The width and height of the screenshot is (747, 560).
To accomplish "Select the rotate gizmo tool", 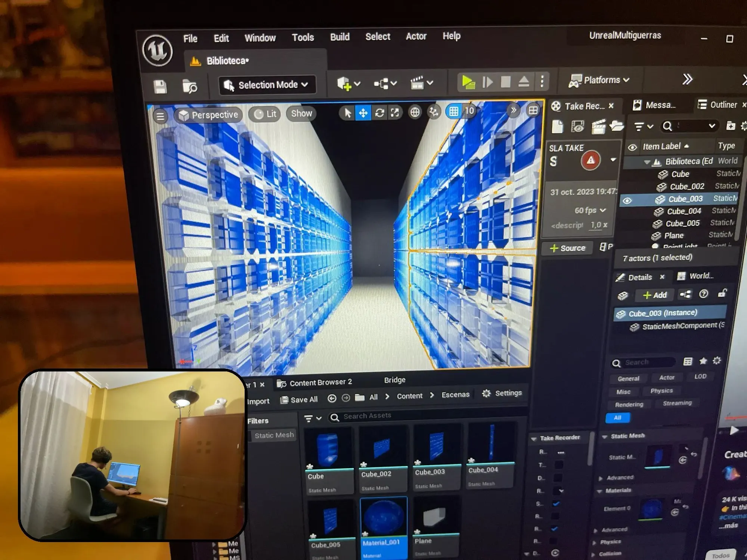I will (x=379, y=113).
